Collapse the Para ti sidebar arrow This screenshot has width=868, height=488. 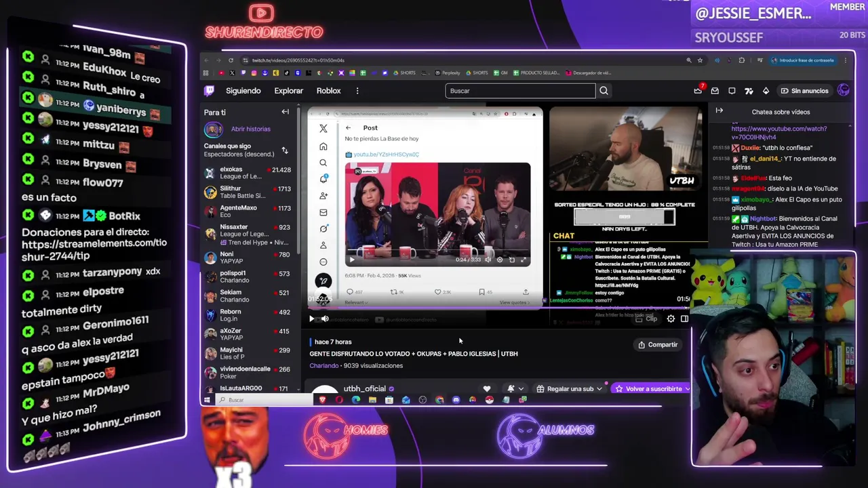pos(285,112)
